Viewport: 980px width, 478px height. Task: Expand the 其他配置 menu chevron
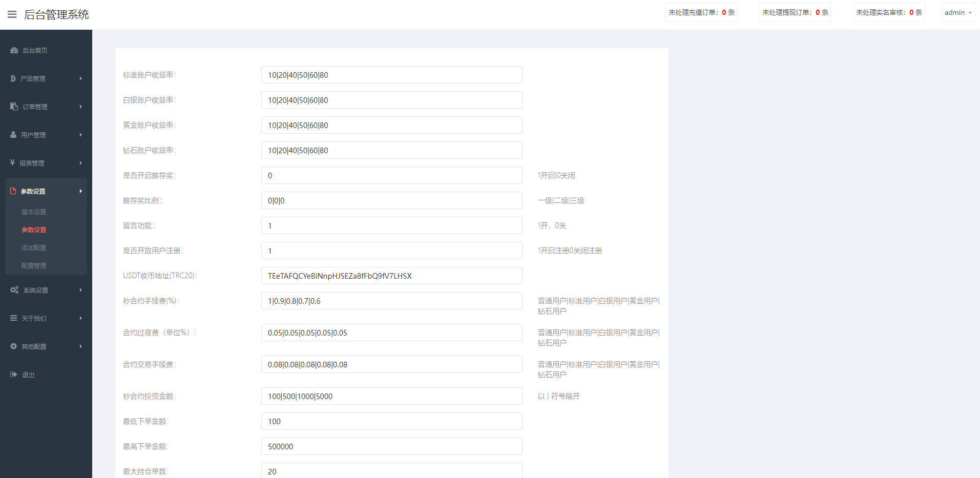(80, 346)
